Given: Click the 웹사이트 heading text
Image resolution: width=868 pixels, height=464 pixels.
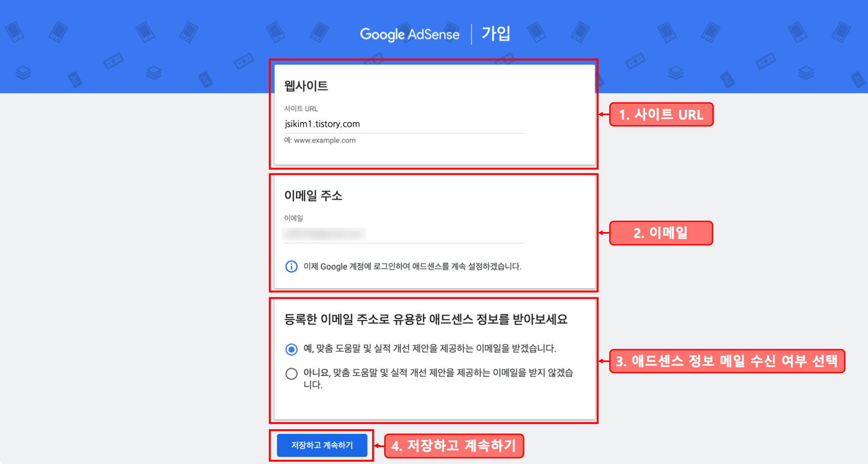Looking at the screenshot, I should pyautogui.click(x=306, y=86).
